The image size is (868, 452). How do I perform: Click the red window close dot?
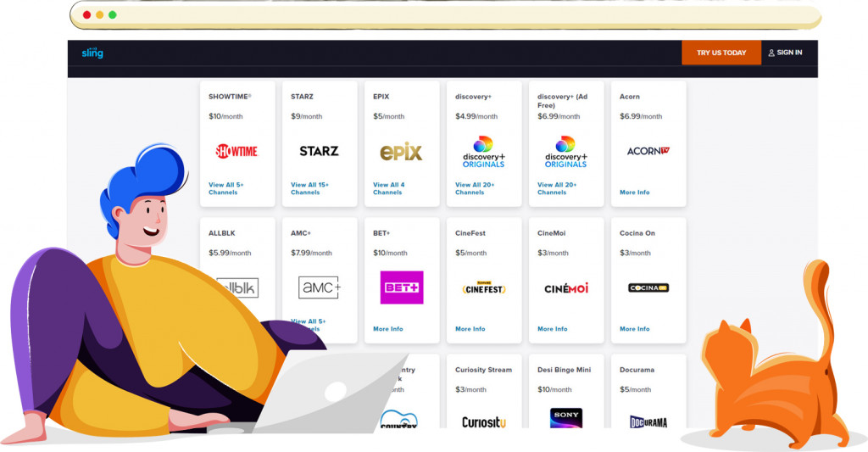click(x=87, y=15)
